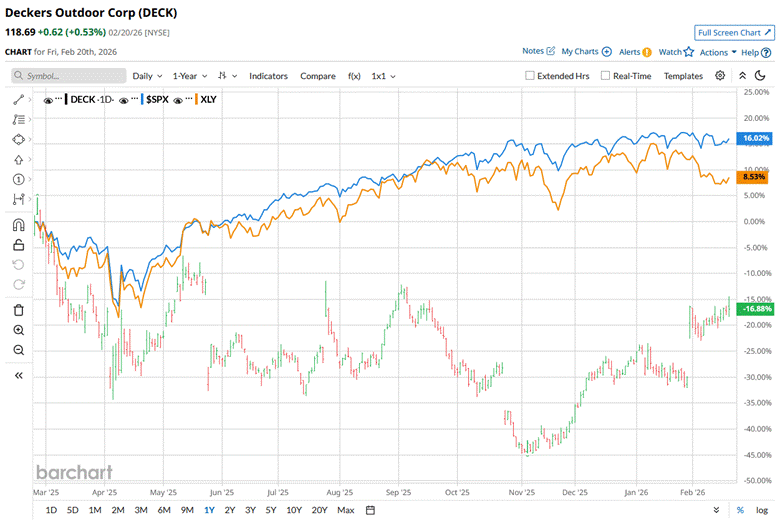Select the 5Y time range
Image resolution: width=780 pixels, height=520 pixels.
(271, 510)
